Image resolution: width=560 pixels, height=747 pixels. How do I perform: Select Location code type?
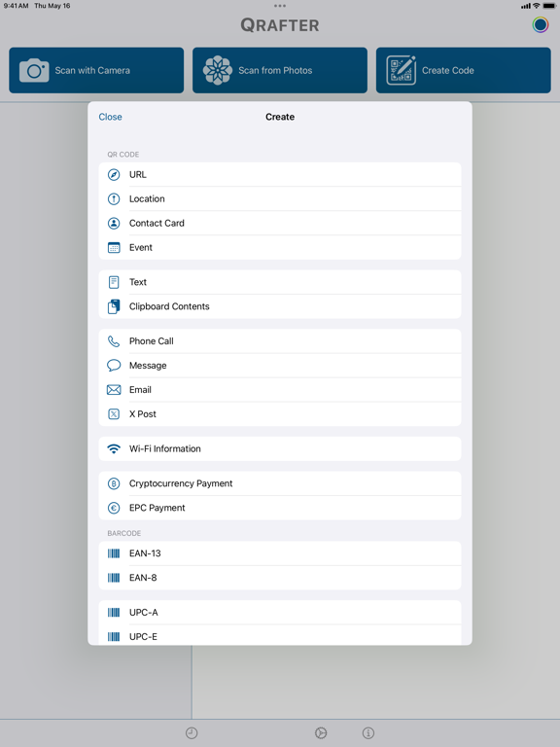(x=280, y=199)
